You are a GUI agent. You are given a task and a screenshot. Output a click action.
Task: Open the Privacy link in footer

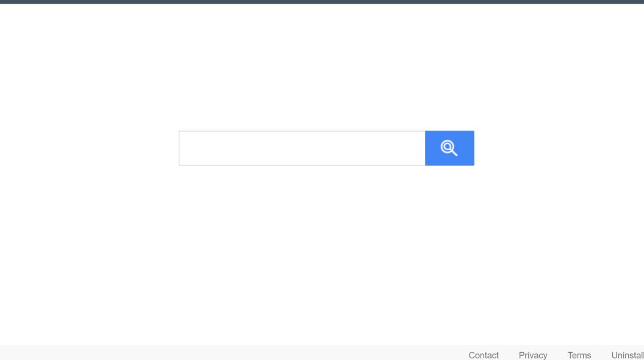(532, 355)
